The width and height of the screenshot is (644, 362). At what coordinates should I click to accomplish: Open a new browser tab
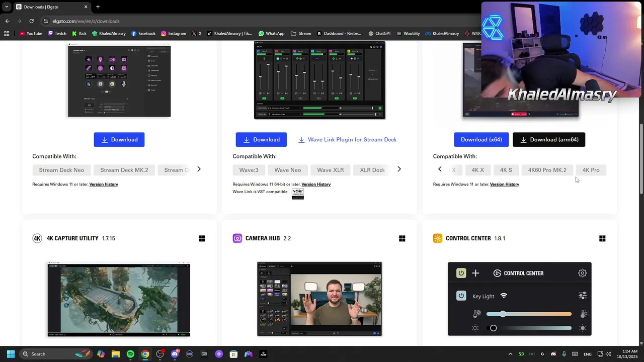98,7
